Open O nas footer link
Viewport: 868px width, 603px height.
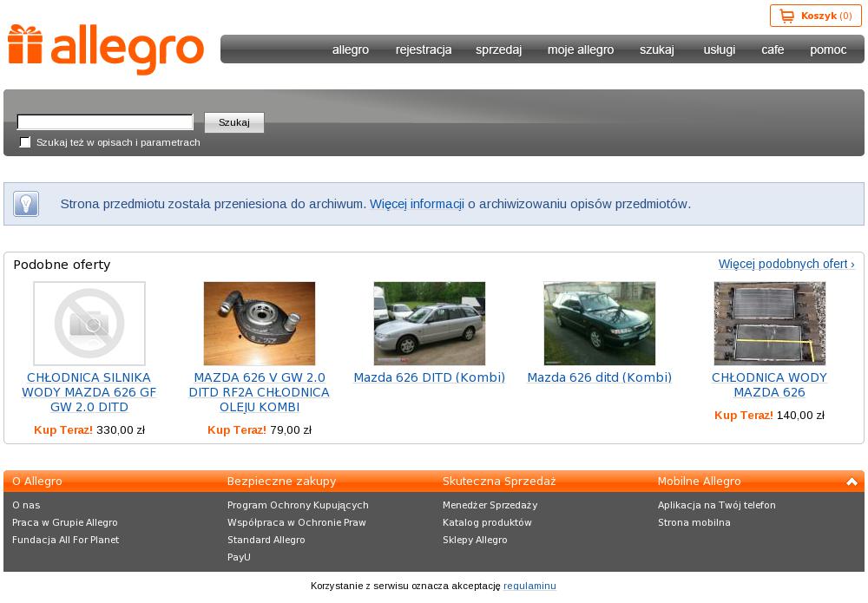tap(26, 505)
